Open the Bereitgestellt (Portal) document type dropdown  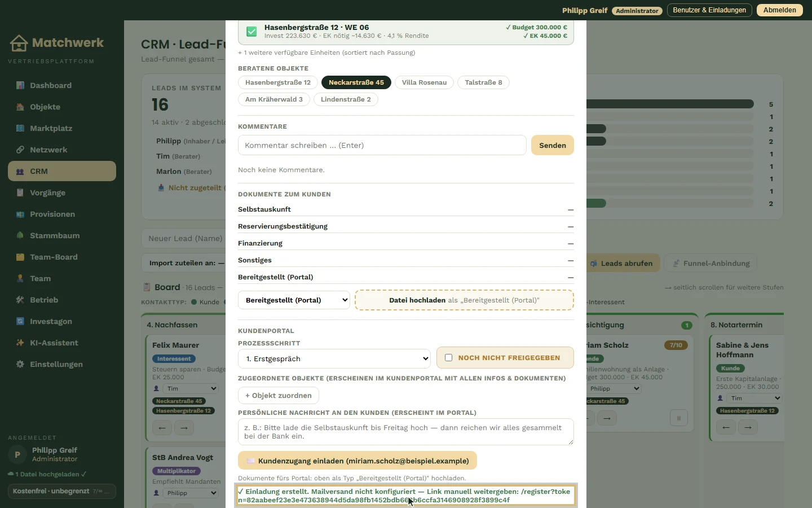[x=294, y=300]
